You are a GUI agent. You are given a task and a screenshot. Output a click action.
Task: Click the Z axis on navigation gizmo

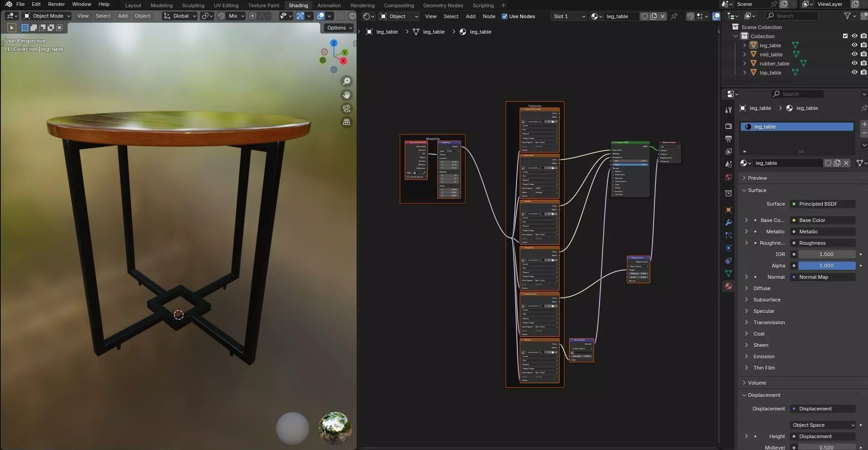click(334, 43)
